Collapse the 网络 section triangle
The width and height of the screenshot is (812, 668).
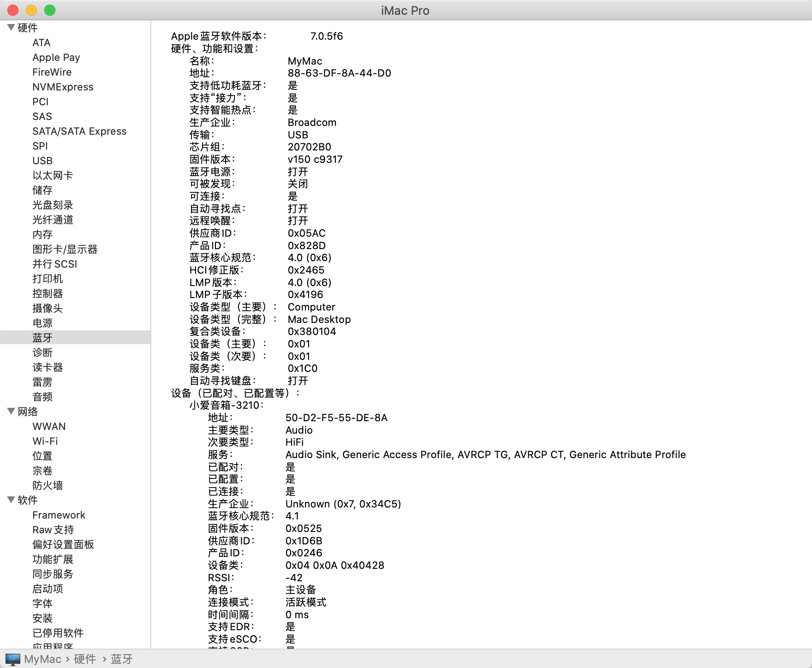tap(11, 411)
